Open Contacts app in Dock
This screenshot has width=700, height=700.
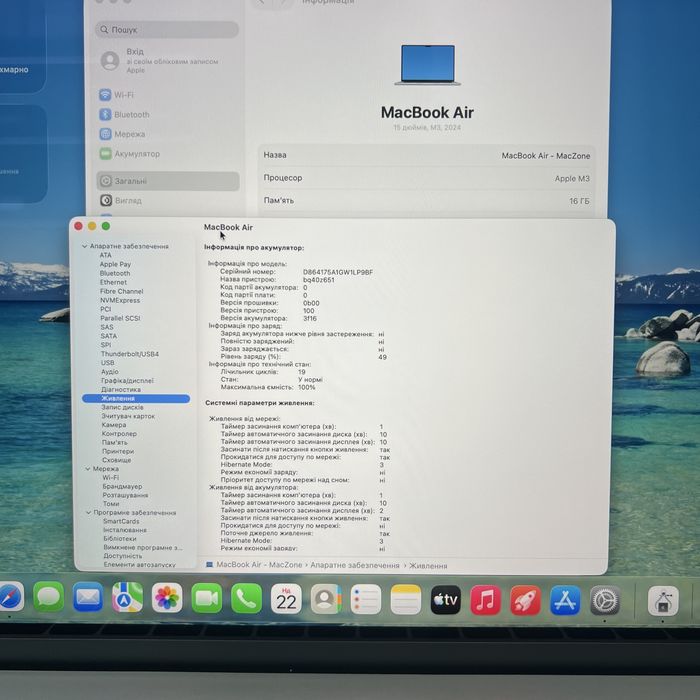tap(326, 600)
